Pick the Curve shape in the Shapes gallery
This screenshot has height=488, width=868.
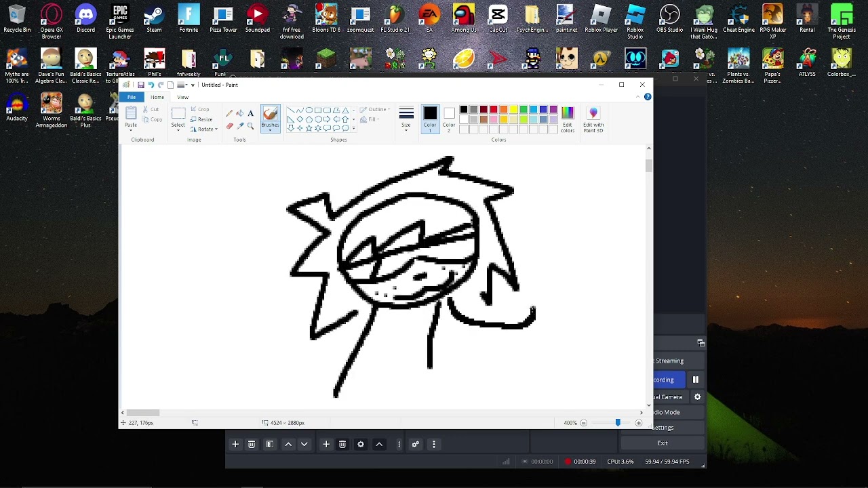pyautogui.click(x=300, y=110)
